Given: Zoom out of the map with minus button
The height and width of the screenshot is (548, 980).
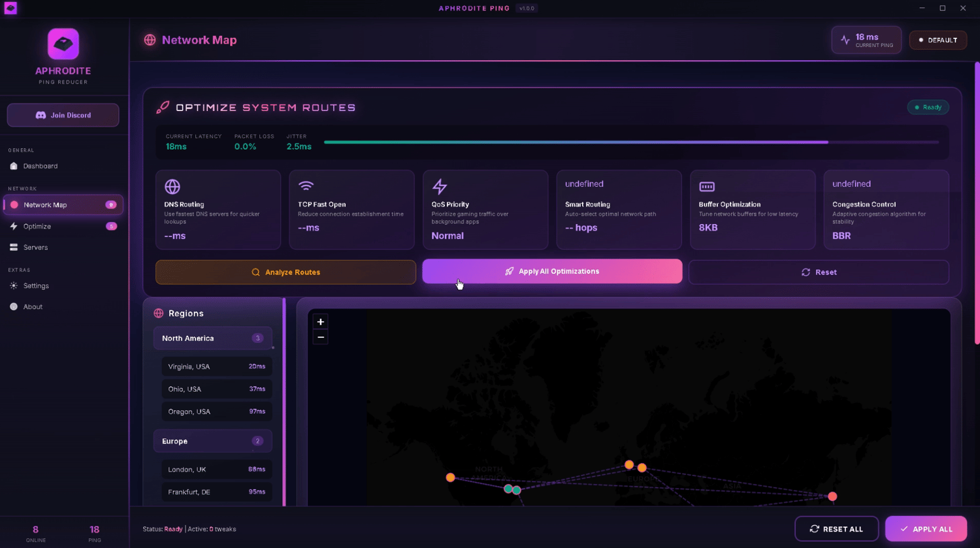Looking at the screenshot, I should coord(320,337).
